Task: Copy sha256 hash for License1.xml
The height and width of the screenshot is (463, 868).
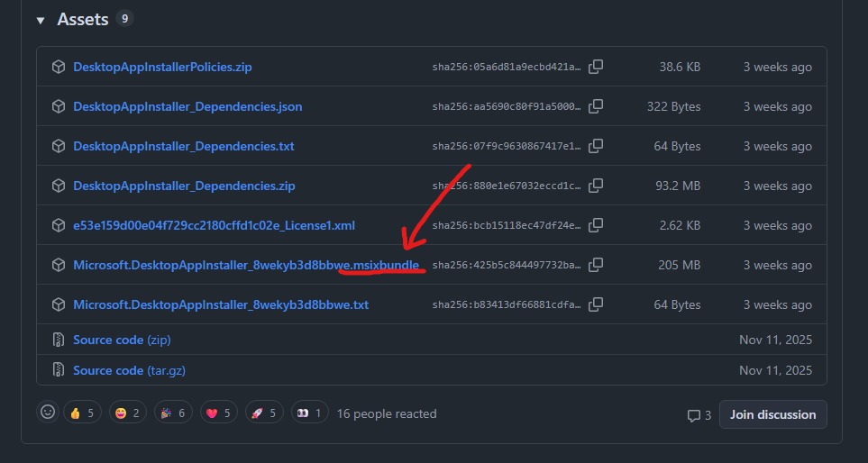Action: tap(596, 226)
